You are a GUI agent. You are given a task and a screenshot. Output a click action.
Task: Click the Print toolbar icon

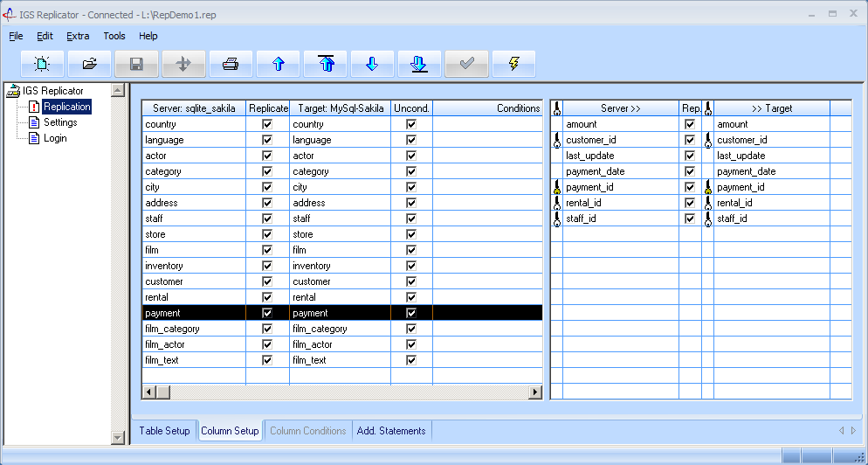(231, 64)
